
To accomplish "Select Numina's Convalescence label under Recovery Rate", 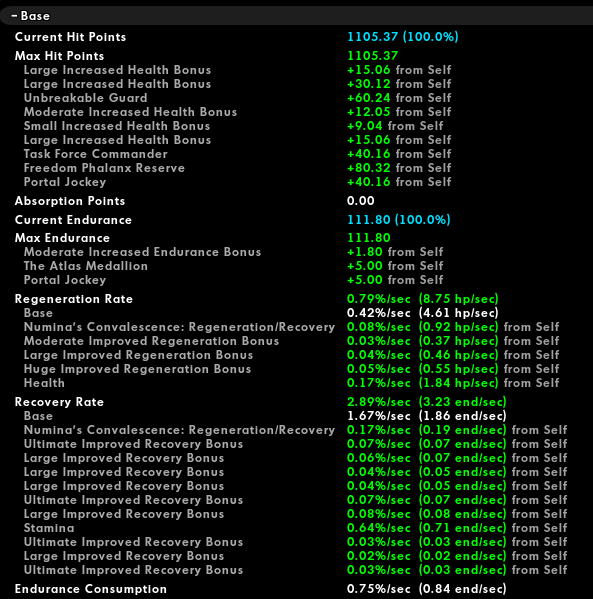I will pyautogui.click(x=179, y=430).
